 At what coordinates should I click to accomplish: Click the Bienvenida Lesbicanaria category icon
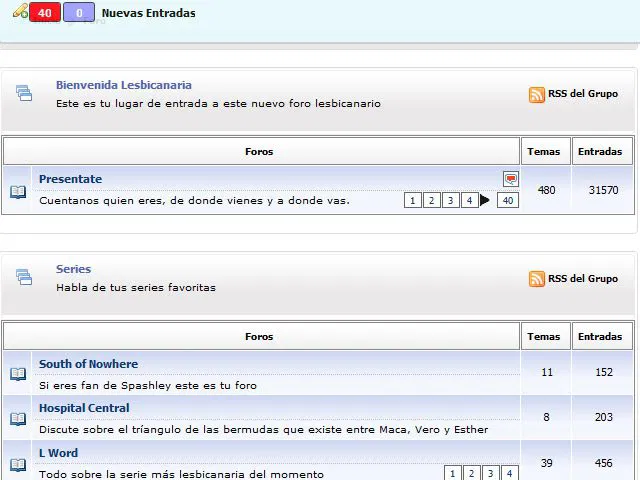[x=24, y=94]
